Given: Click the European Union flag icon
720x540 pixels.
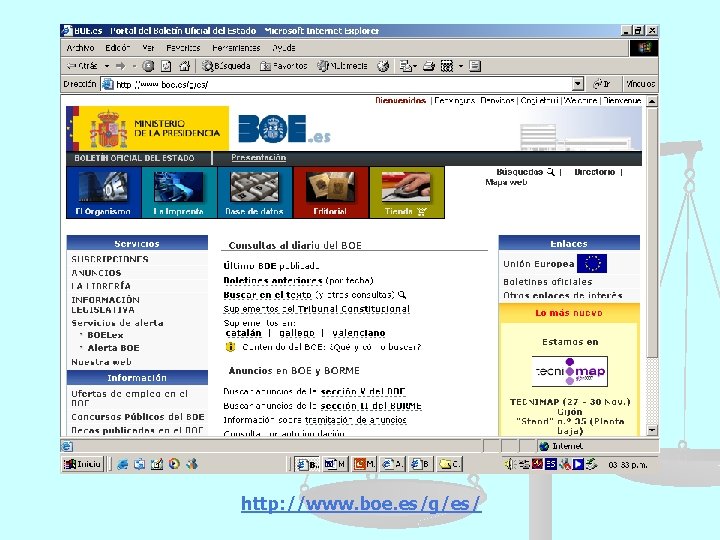Looking at the screenshot, I should 591,264.
